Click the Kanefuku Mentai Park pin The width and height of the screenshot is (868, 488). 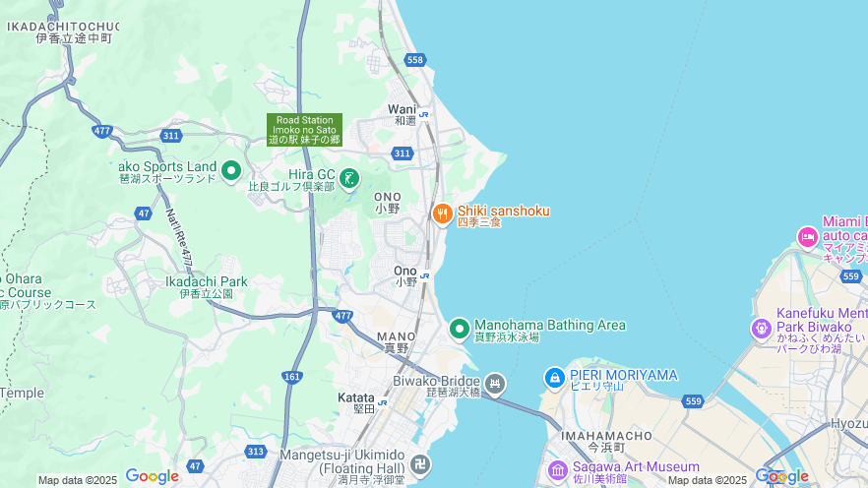pos(762,329)
